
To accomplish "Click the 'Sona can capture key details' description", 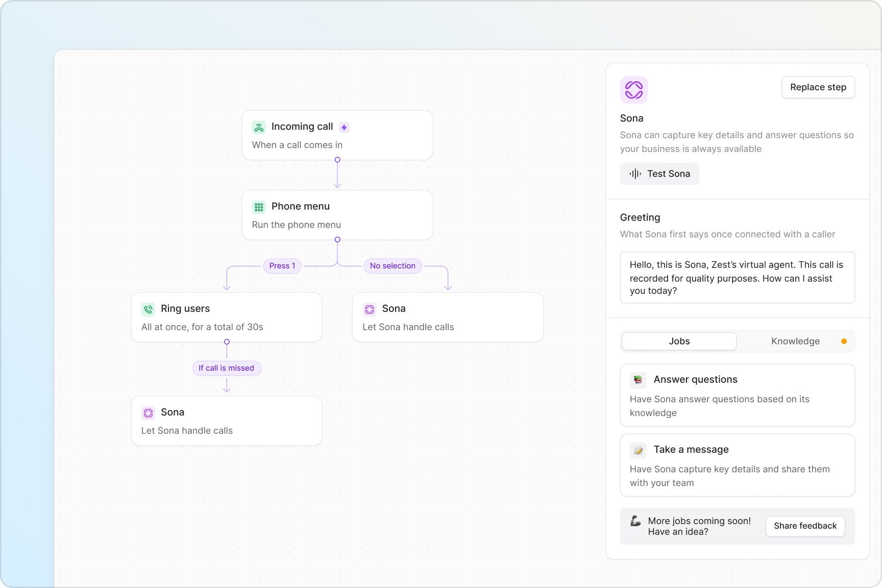I will click(x=737, y=142).
